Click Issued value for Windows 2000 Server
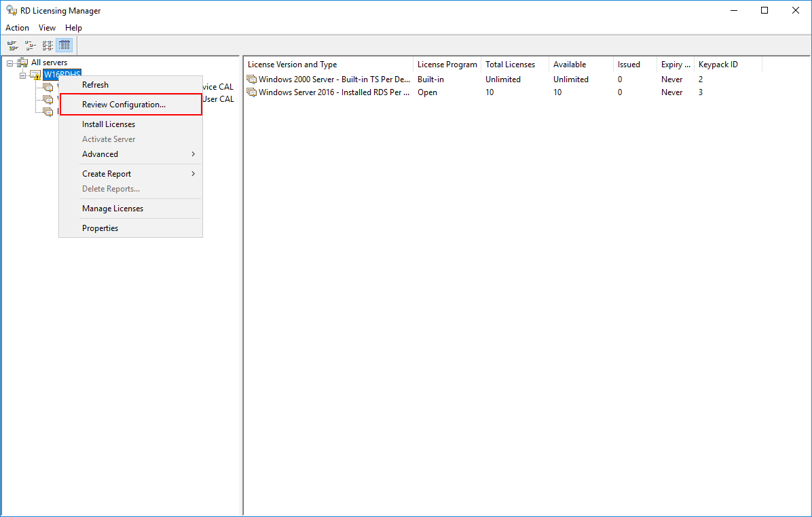This screenshot has height=517, width=812. click(620, 79)
